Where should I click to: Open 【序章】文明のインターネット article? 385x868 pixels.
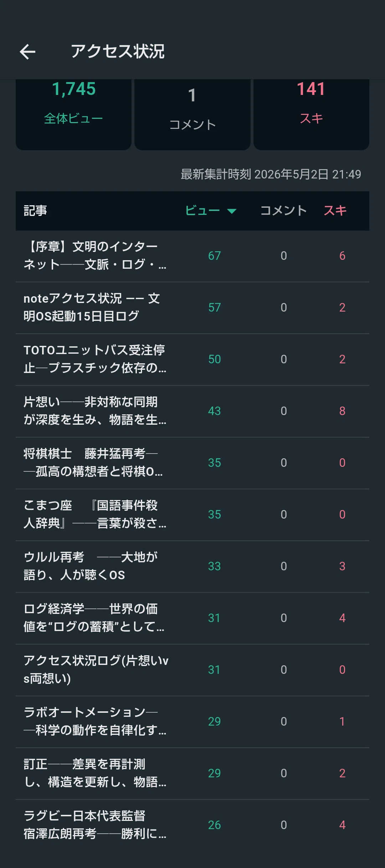[x=192, y=256]
